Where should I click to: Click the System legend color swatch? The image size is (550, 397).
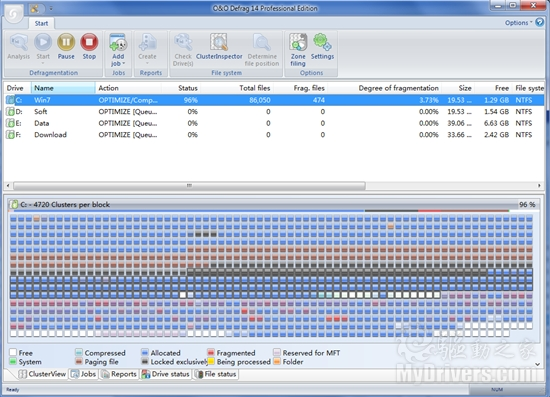tap(13, 361)
